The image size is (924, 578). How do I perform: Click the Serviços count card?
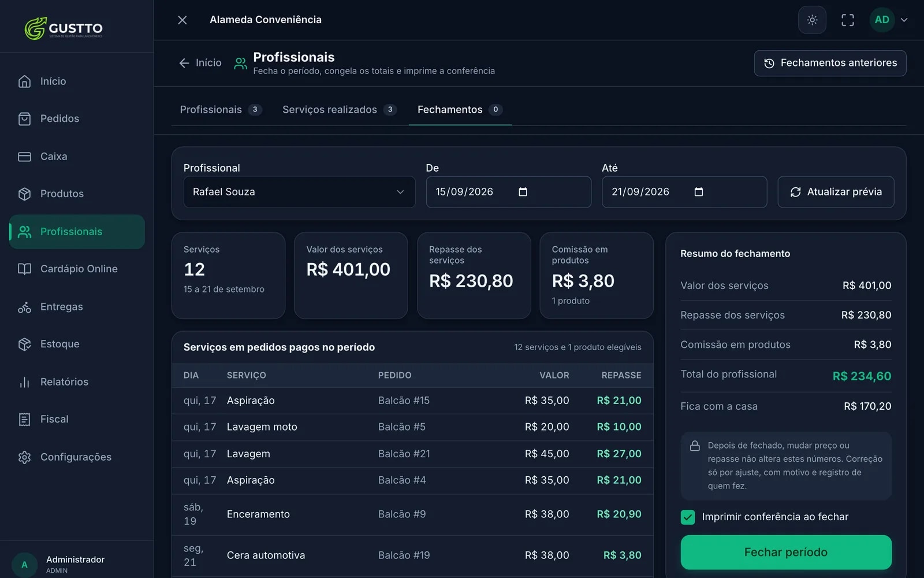(228, 275)
